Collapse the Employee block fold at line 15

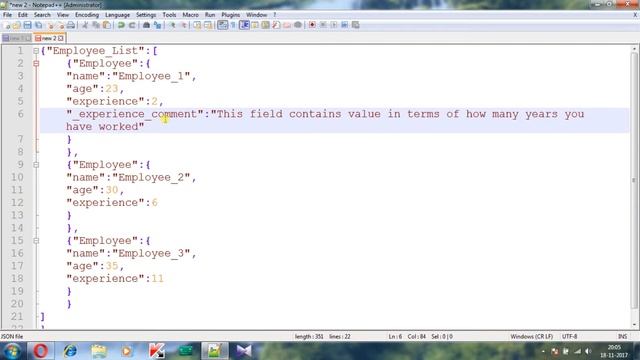[x=36, y=241]
